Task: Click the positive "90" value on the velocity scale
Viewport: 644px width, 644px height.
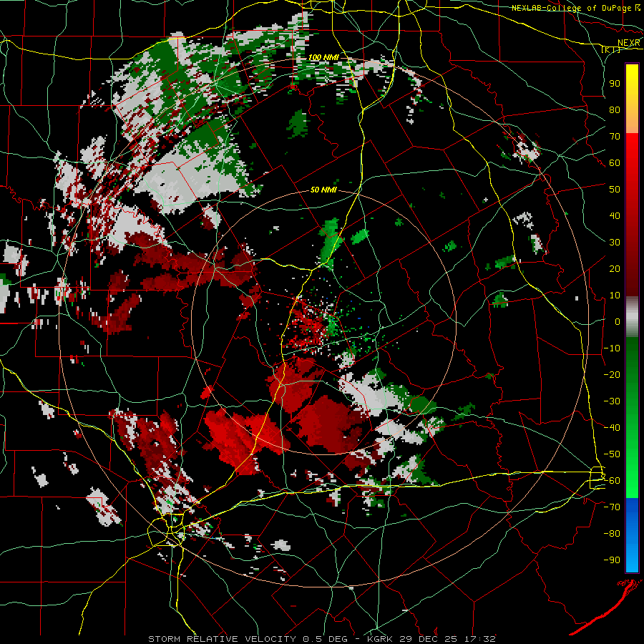Action: [615, 84]
